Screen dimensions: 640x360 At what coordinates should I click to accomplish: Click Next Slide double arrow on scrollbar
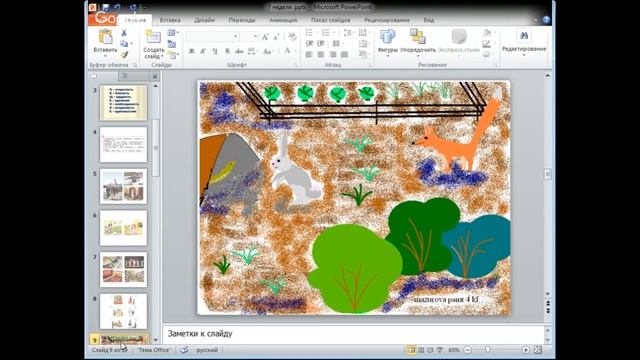(x=548, y=311)
